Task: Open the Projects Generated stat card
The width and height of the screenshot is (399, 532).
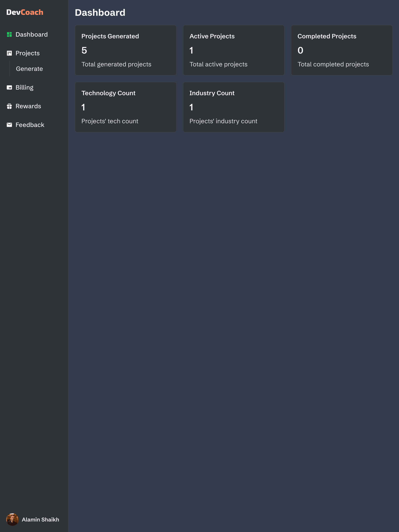Action: [126, 50]
